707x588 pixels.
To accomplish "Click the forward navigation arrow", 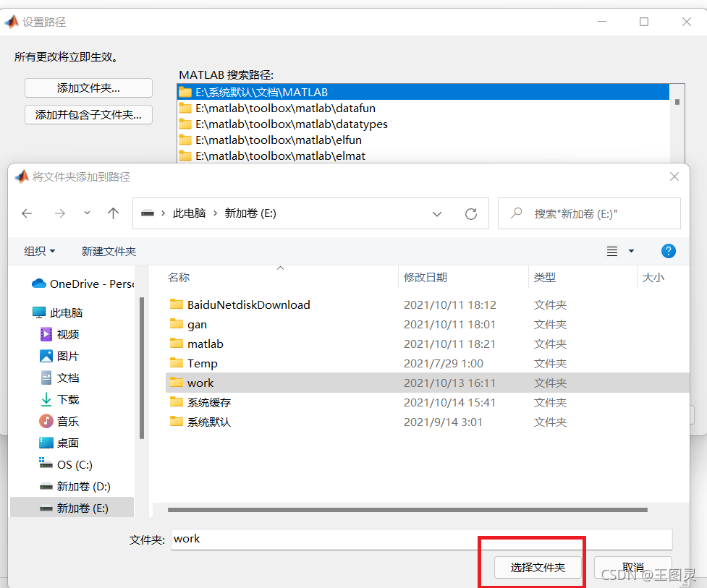I will 59,213.
